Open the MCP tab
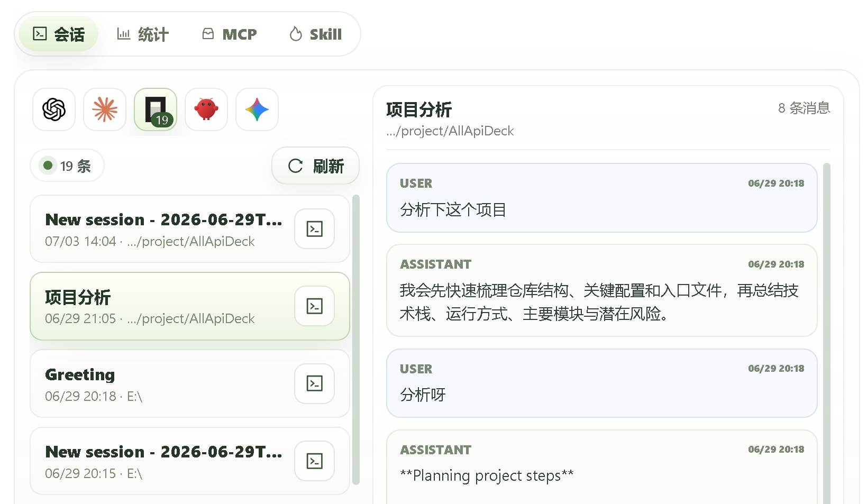 point(230,34)
